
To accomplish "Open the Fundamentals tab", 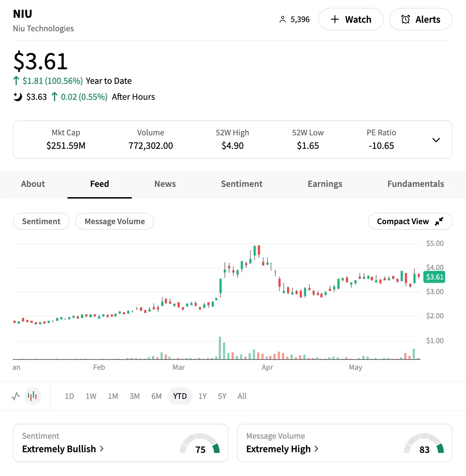I will point(416,184).
